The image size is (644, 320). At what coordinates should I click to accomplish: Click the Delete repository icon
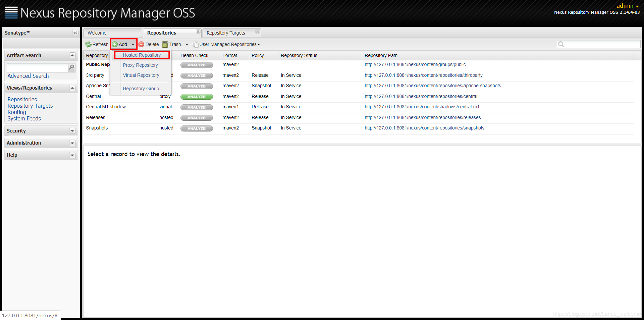(142, 44)
